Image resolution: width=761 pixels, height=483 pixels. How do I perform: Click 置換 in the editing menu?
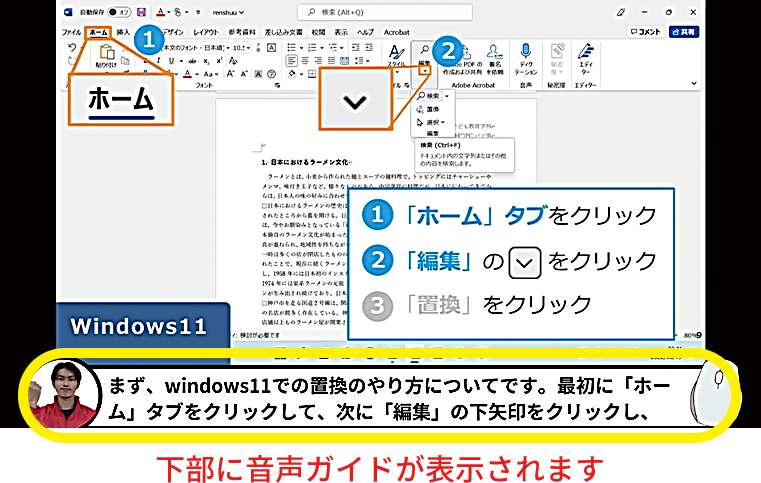pyautogui.click(x=428, y=109)
